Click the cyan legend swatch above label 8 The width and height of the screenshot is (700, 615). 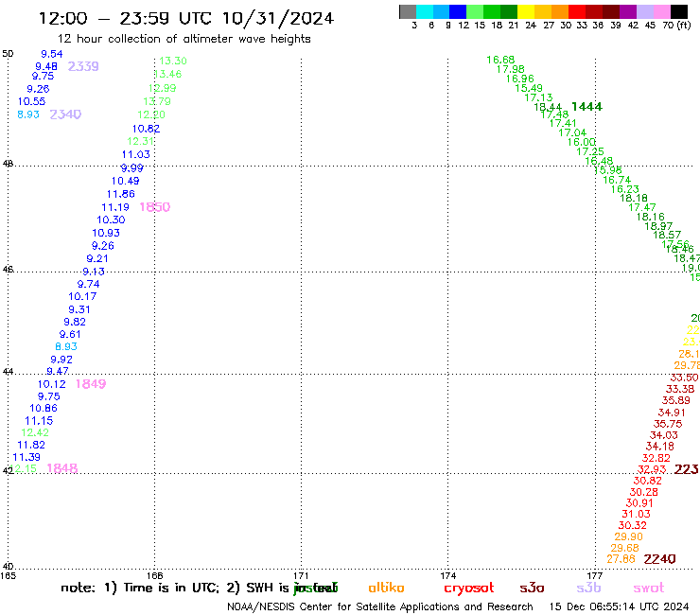tap(425, 11)
